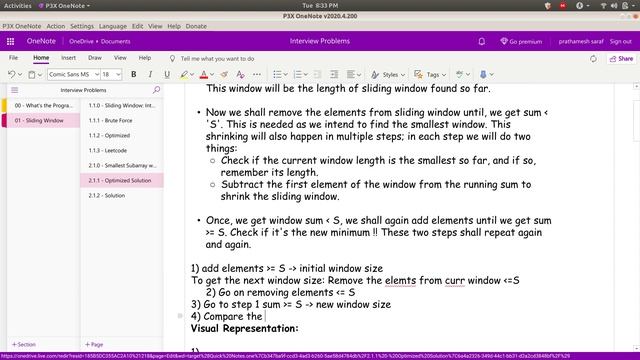Click the Go premium link
Image resolution: width=640 pixels, height=360 pixels.
[521, 41]
